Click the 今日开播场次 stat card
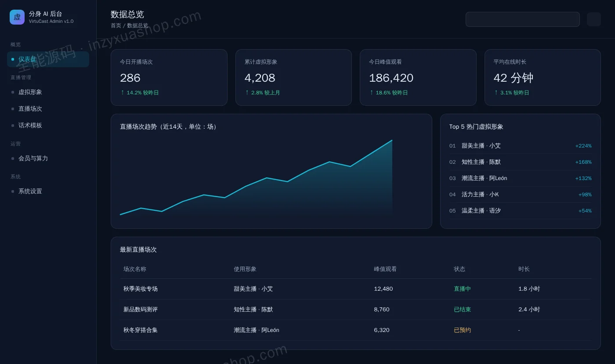 pos(169,77)
